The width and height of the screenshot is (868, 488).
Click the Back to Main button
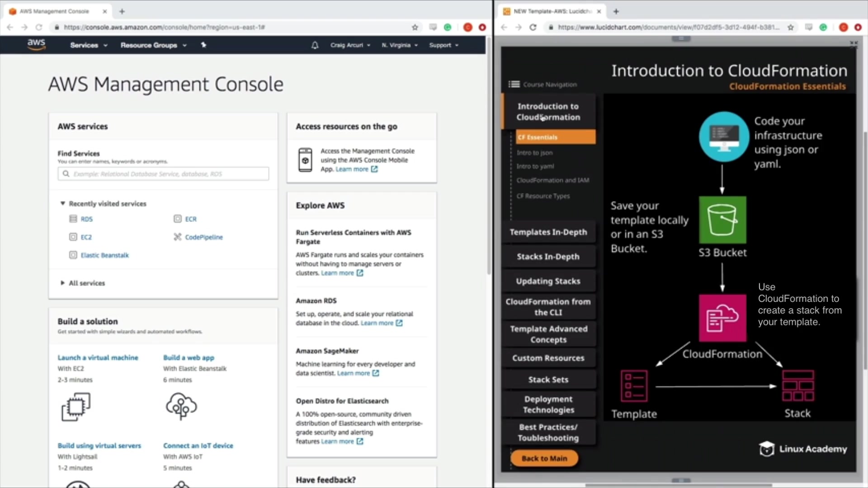pos(544,458)
